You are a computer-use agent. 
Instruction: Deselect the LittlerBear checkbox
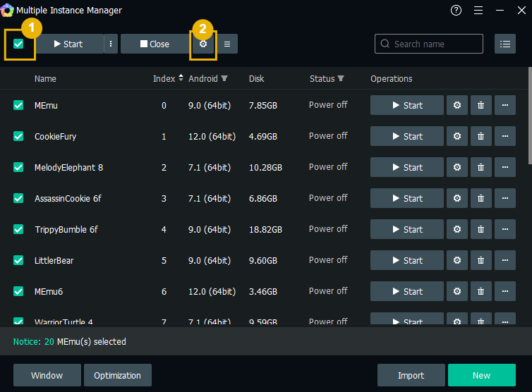point(18,260)
